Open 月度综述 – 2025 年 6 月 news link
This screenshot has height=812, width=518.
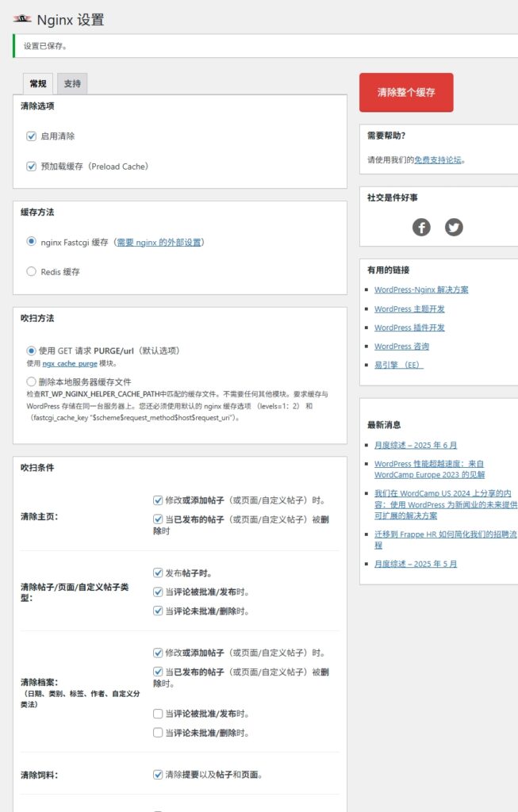[x=416, y=446]
